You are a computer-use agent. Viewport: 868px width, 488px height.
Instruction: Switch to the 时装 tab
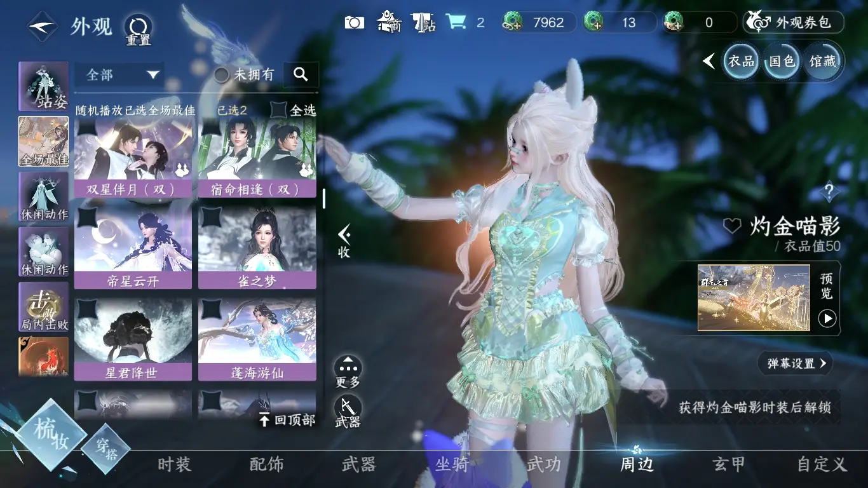(175, 464)
